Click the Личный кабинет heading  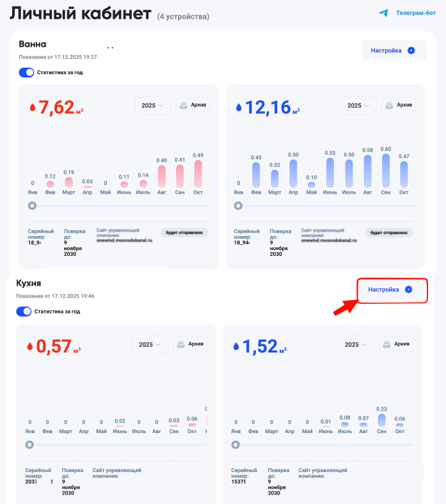coord(81,13)
